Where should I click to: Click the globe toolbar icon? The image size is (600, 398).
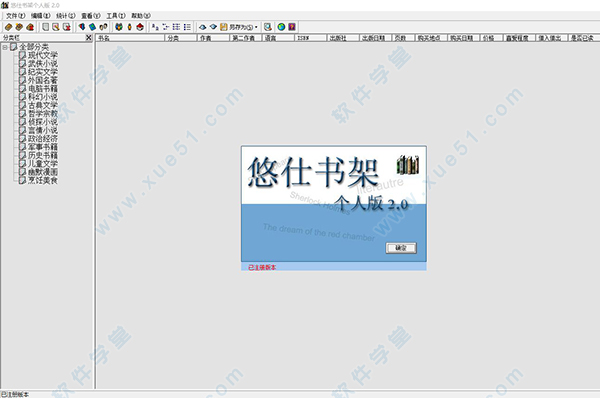coord(281,27)
